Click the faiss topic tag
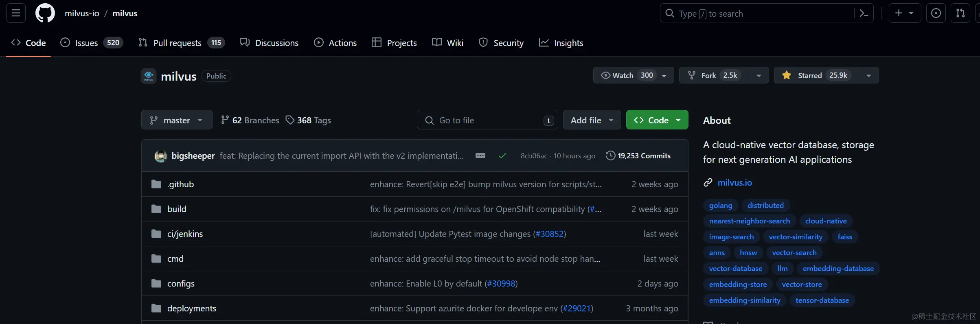980x324 pixels. point(845,237)
